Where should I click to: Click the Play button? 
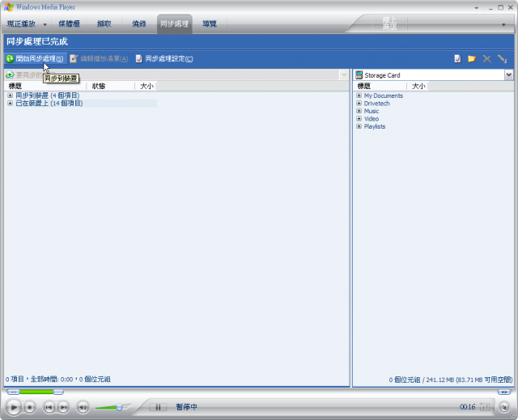(14, 407)
